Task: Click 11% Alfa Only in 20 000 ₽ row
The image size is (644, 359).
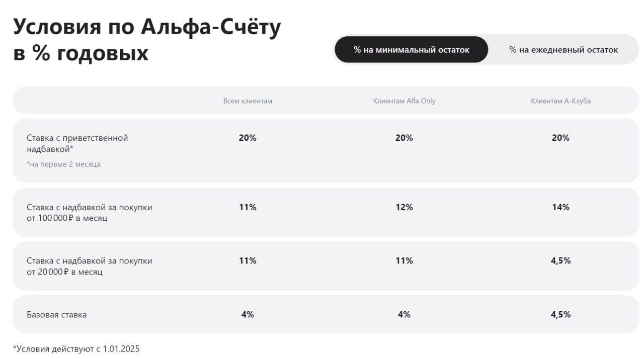Action: point(404,261)
